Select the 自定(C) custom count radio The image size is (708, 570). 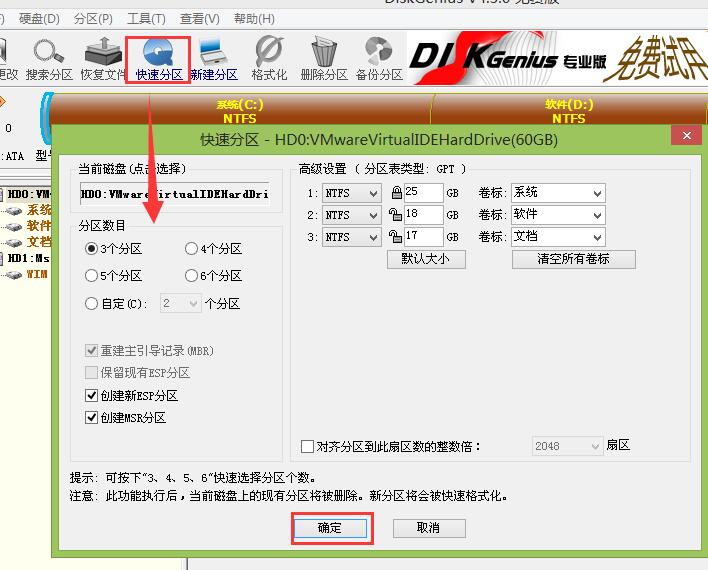91,304
